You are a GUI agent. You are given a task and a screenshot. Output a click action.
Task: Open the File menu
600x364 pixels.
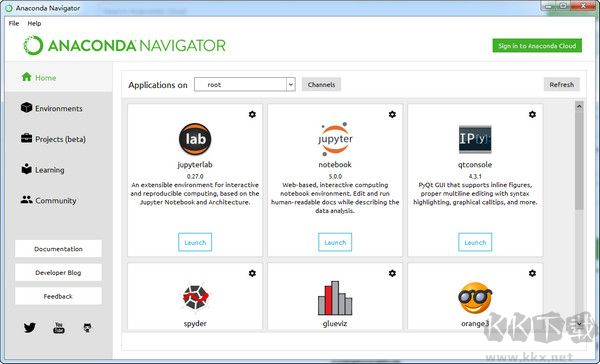tap(14, 23)
